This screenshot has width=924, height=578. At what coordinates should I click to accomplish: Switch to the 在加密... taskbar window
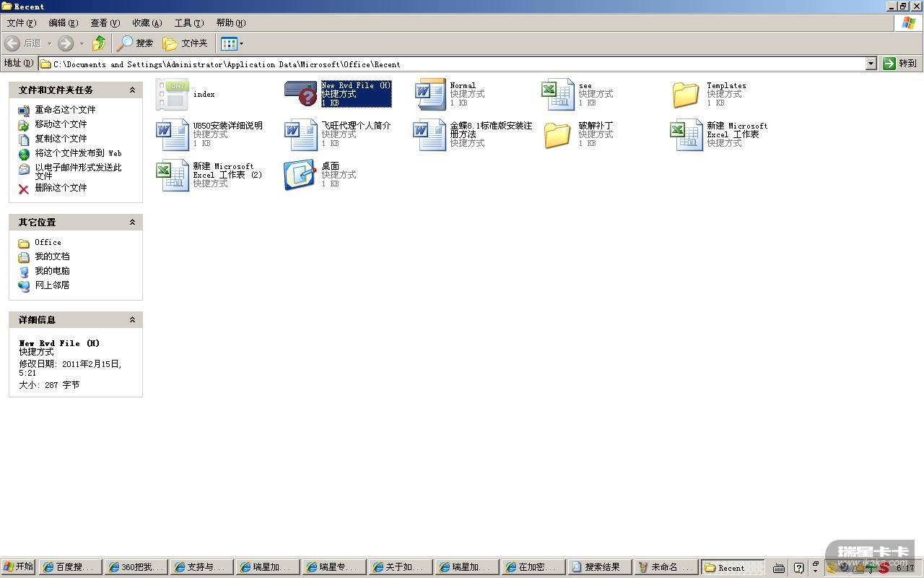[533, 567]
